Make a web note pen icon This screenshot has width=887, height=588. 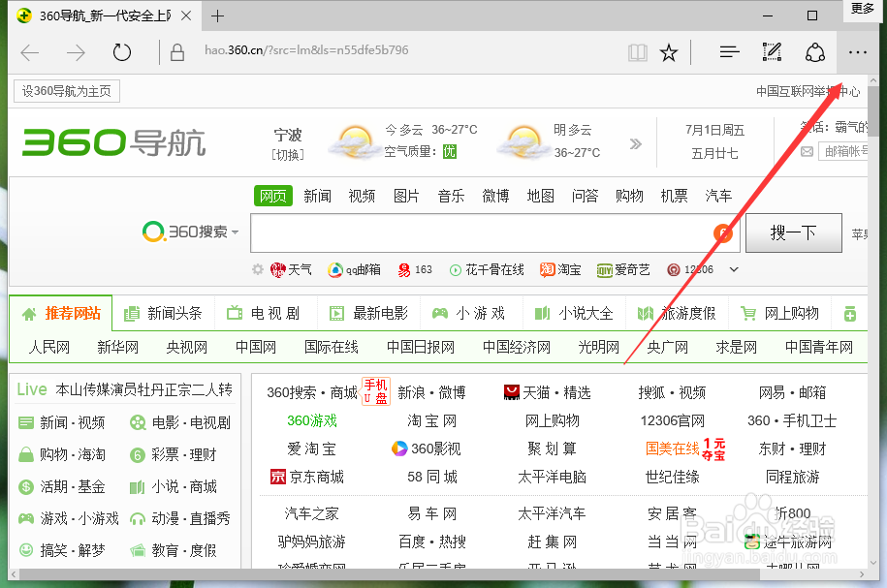point(772,52)
